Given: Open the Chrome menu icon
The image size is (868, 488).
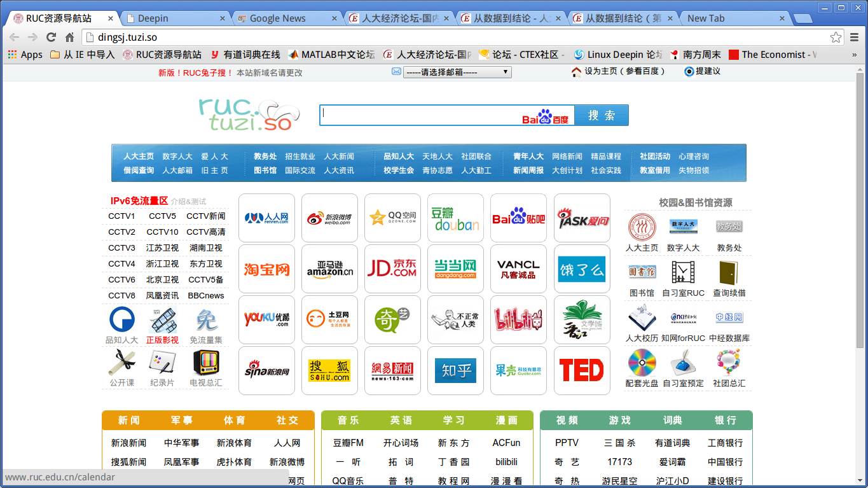Looking at the screenshot, I should [x=854, y=38].
